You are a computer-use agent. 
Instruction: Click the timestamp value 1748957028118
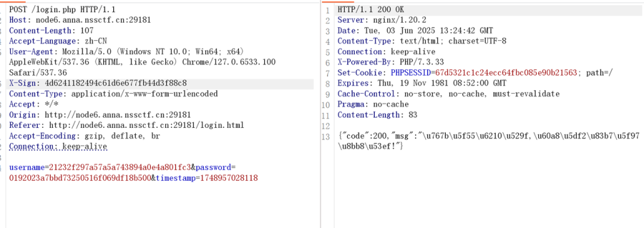pos(229,178)
